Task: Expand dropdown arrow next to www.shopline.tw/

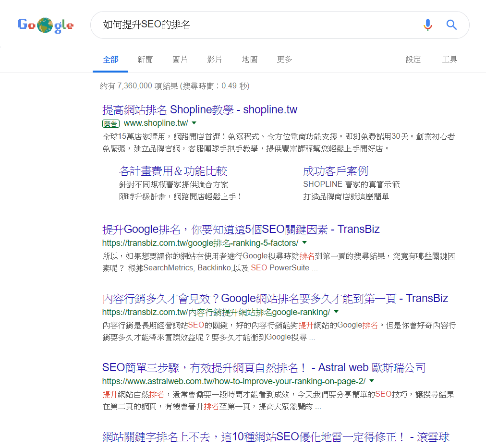Action: click(x=194, y=123)
